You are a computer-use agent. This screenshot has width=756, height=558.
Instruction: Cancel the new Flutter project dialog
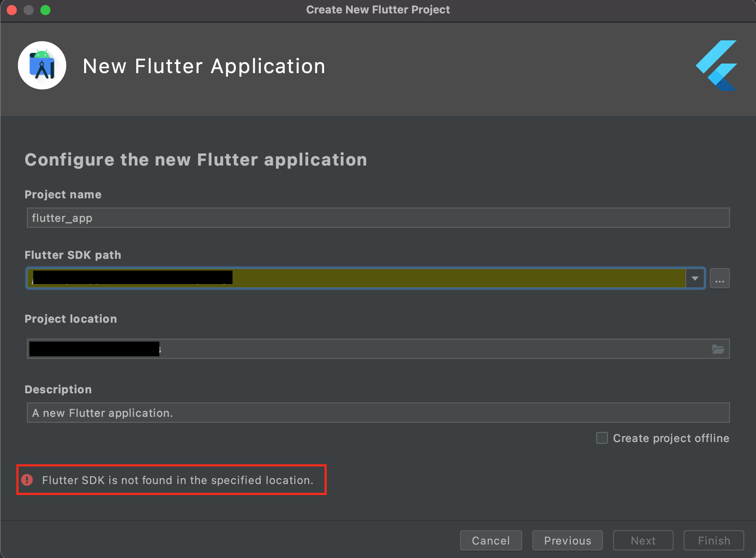point(491,540)
